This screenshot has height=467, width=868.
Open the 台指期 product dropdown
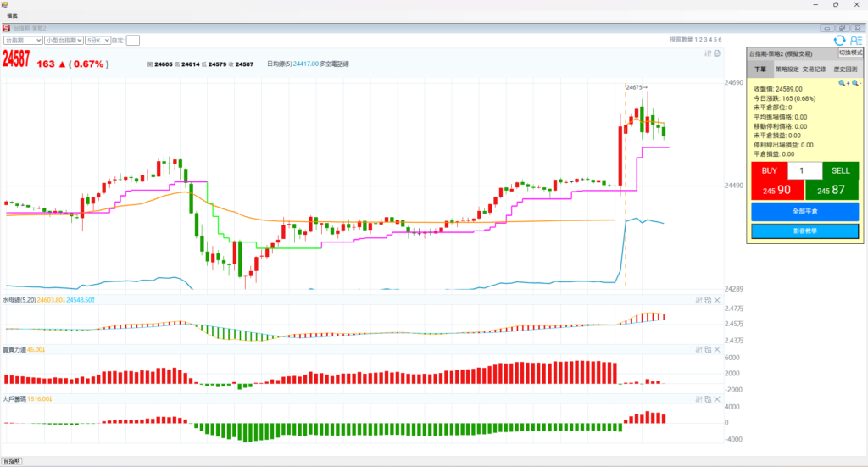click(23, 40)
